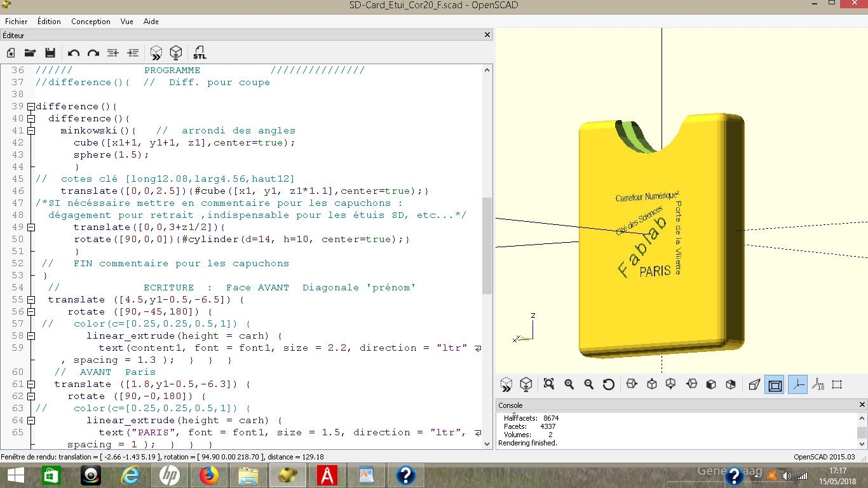Open Firefox from the taskbar

(208, 475)
